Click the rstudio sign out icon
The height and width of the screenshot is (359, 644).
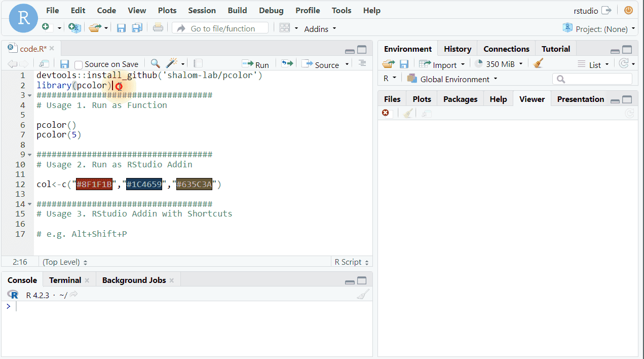[606, 10]
